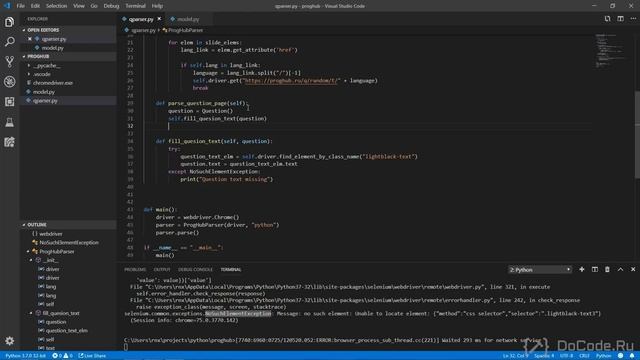Start Live Share from status bar
This screenshot has height=360, width=640.
(x=92, y=356)
